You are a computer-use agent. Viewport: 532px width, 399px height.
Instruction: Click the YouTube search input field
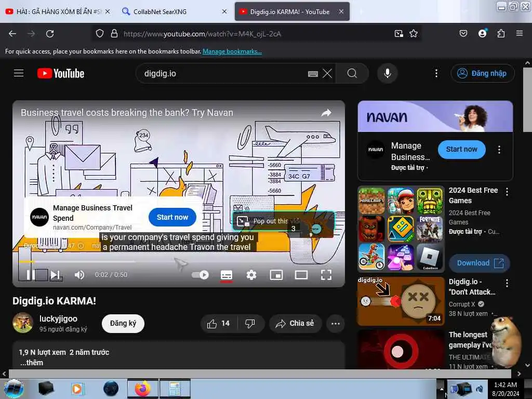coord(224,74)
